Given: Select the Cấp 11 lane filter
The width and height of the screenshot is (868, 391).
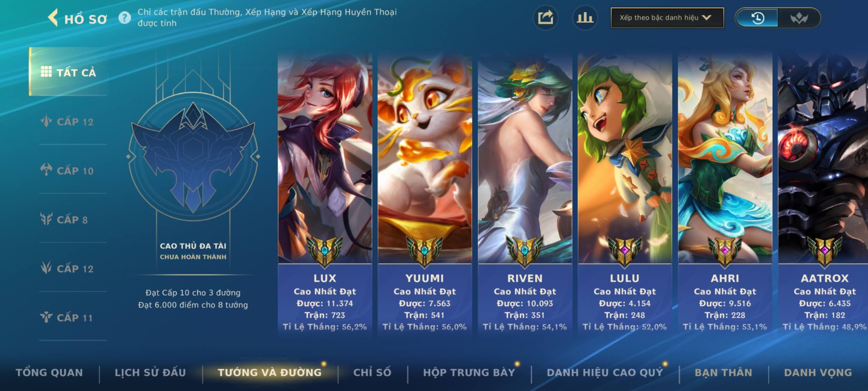Looking at the screenshot, I should tap(67, 317).
